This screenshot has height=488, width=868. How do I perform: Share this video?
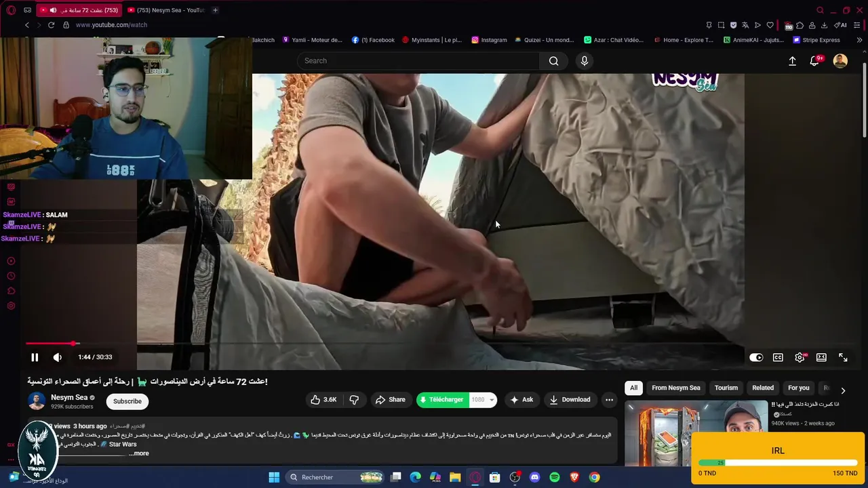(391, 400)
